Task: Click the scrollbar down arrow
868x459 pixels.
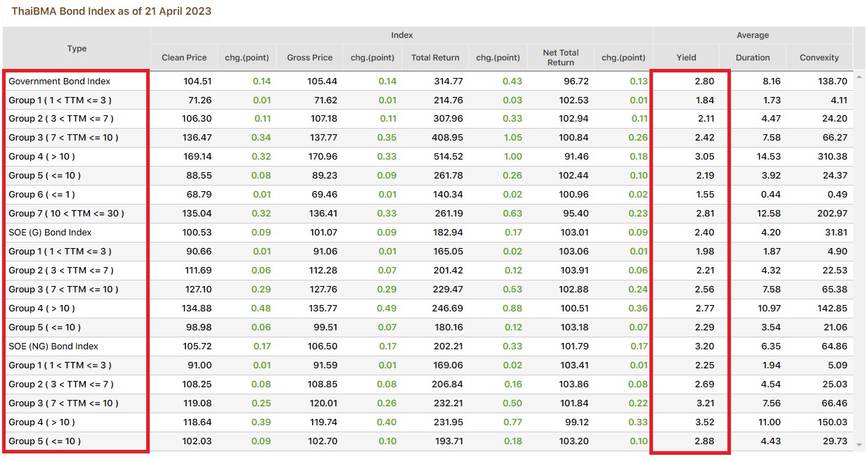Action: coord(860,444)
